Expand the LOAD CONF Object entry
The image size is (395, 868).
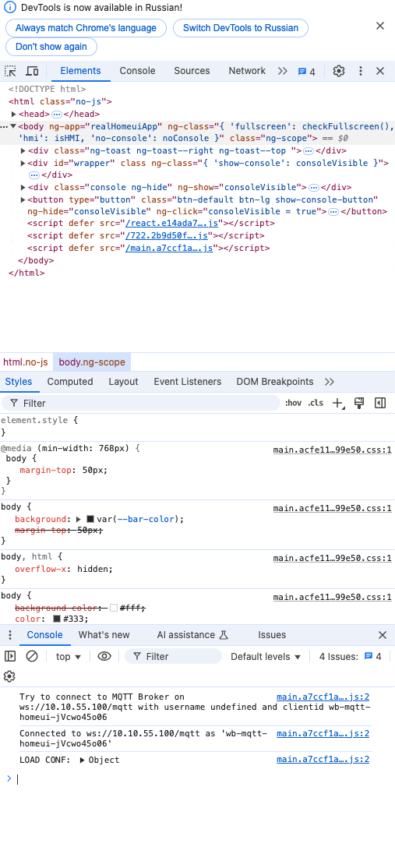pos(83,760)
